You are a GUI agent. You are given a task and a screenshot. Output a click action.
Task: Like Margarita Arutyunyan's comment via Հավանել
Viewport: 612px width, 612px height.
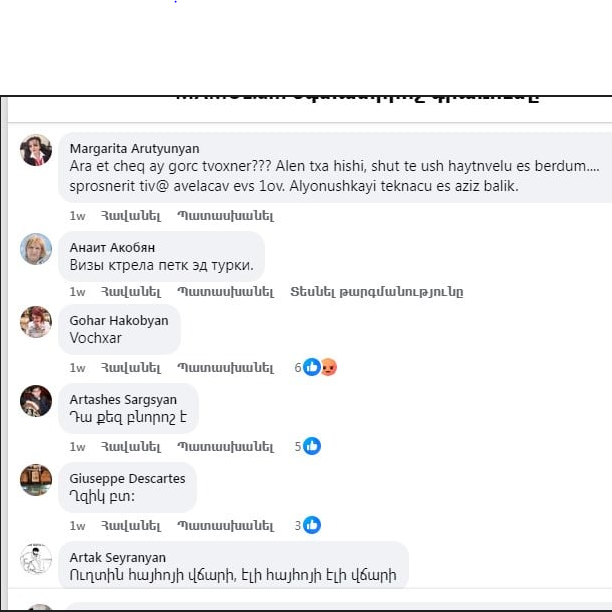[x=131, y=216]
